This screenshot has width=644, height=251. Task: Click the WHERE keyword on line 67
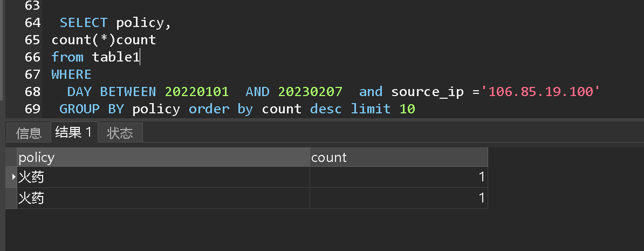(x=71, y=74)
